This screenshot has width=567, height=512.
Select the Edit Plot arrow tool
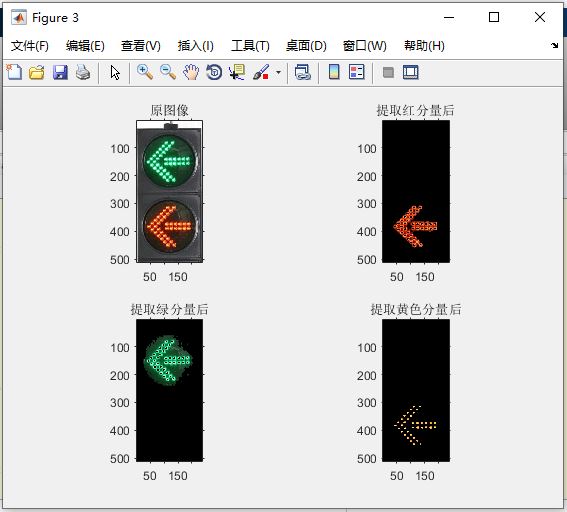pos(115,72)
